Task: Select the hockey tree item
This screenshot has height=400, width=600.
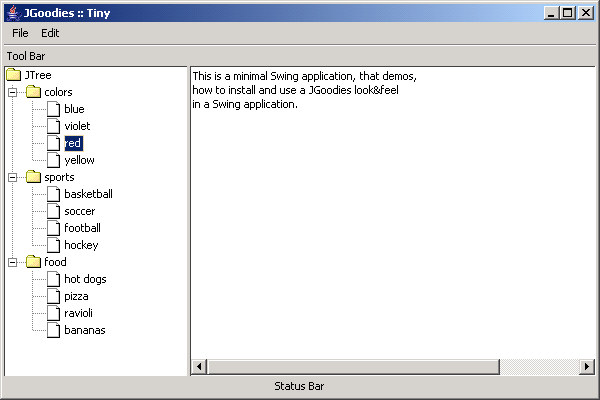Action: pyautogui.click(x=81, y=245)
